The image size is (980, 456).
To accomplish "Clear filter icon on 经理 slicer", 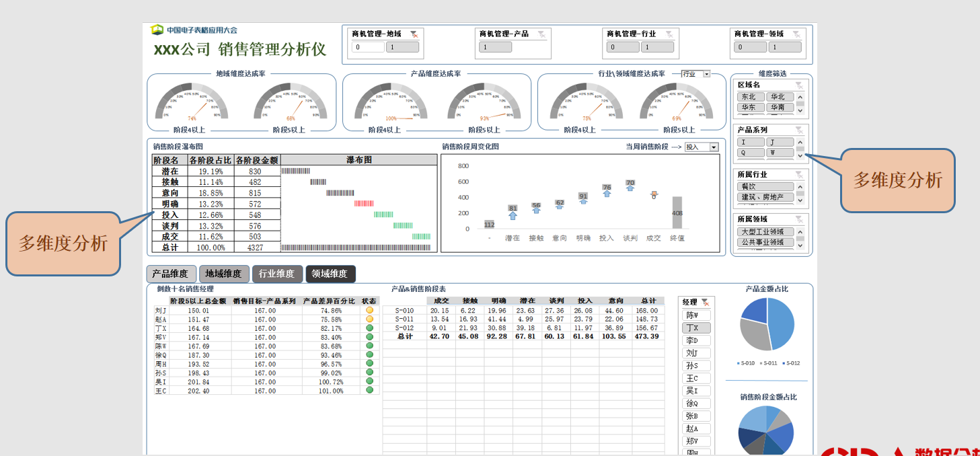I will 704,303.
